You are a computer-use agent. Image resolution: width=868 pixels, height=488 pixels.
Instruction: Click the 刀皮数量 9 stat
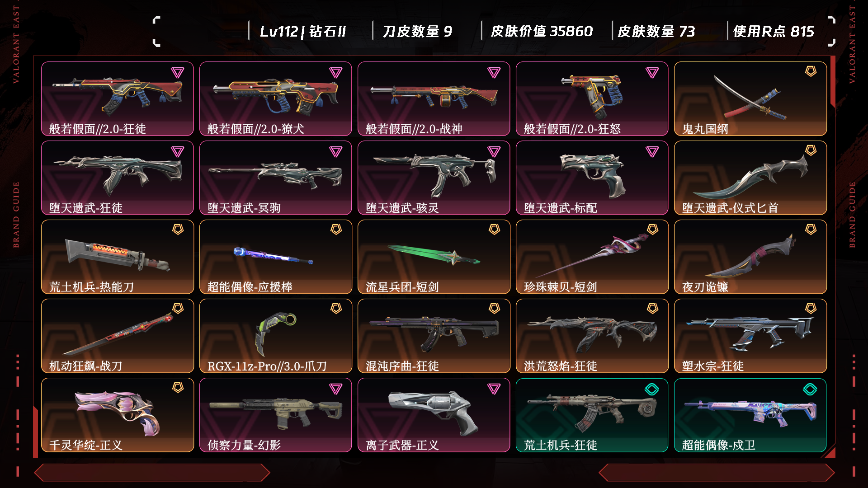pos(417,31)
